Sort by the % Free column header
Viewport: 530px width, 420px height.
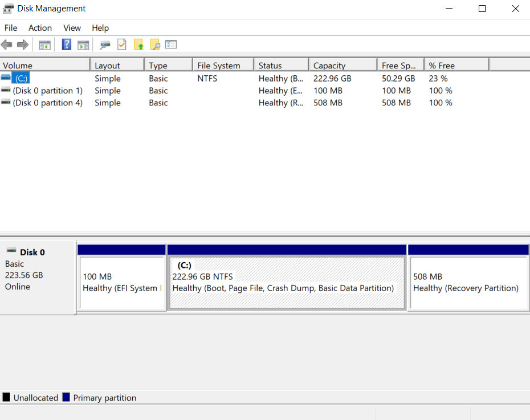click(456, 65)
